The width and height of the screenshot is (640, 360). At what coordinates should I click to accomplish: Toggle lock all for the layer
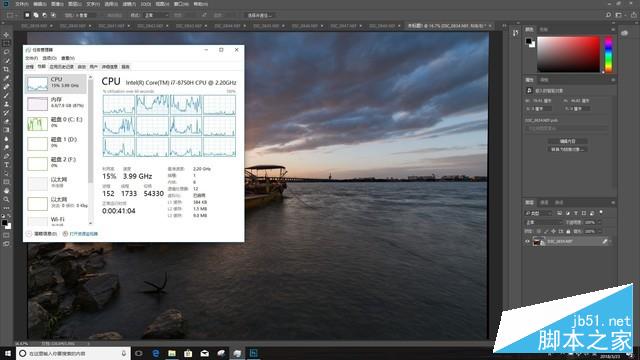568,231
